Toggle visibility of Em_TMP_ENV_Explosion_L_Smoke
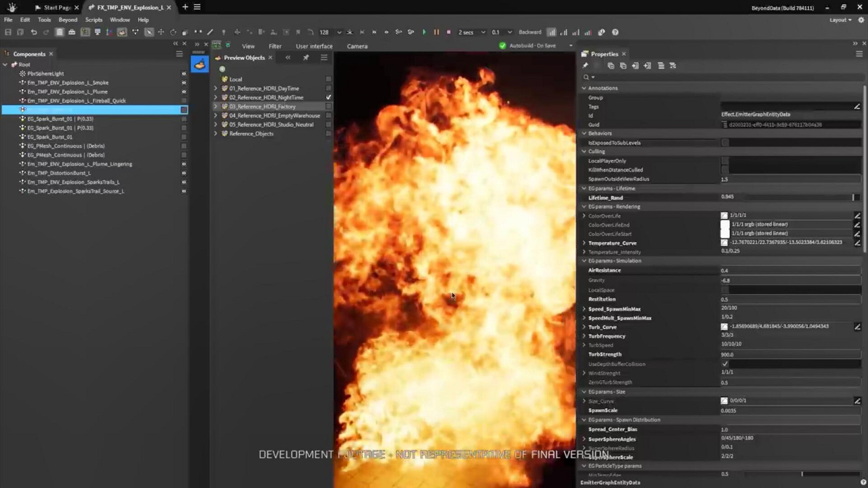The width and height of the screenshot is (868, 488). [x=184, y=83]
